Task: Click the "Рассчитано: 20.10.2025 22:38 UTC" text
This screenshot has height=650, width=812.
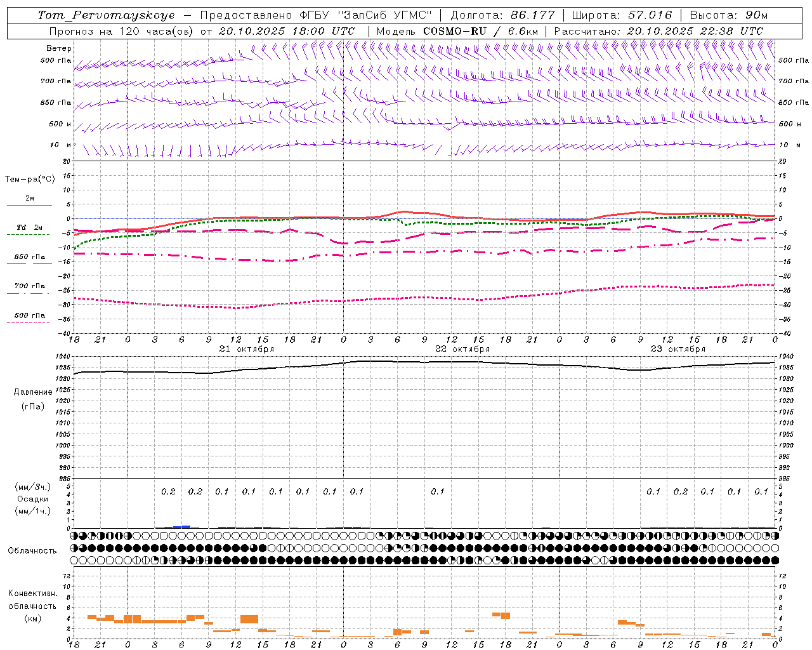Action: [658, 31]
